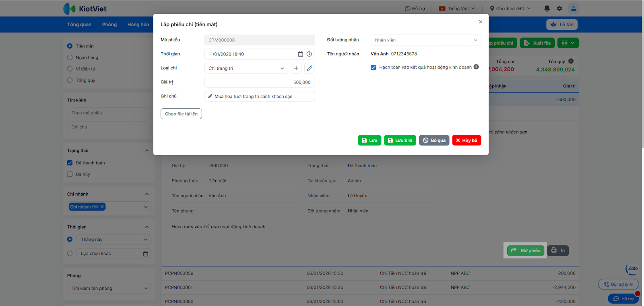Select the Ví điện tử radio option

coord(70,69)
